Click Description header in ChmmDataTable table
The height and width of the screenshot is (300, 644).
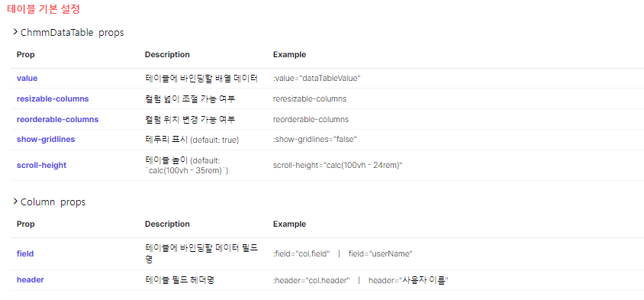point(167,55)
